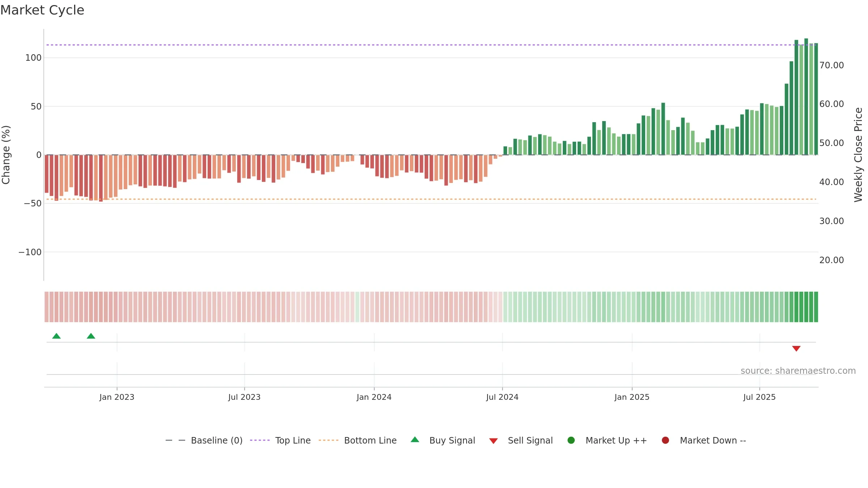The image size is (868, 488).
Task: Click the Jan 2023 x-axis label
Action: click(x=117, y=397)
